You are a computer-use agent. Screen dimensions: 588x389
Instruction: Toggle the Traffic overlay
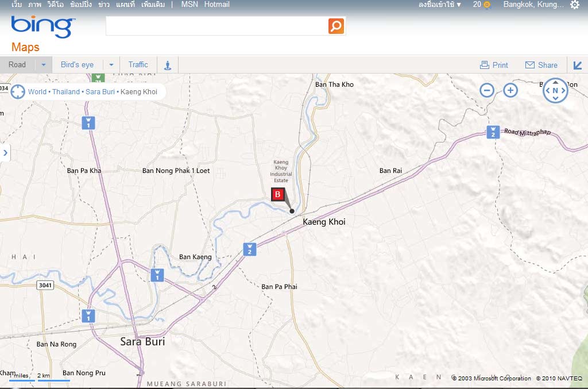coord(138,65)
